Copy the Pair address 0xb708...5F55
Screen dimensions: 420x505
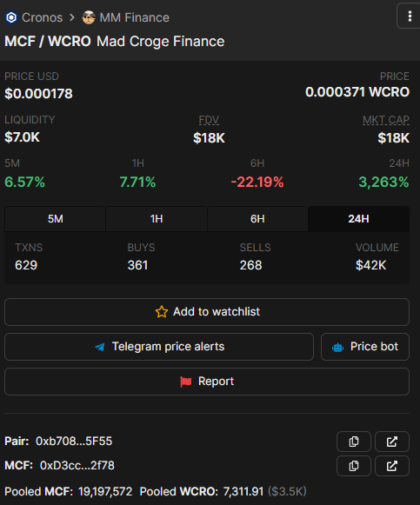click(x=354, y=442)
